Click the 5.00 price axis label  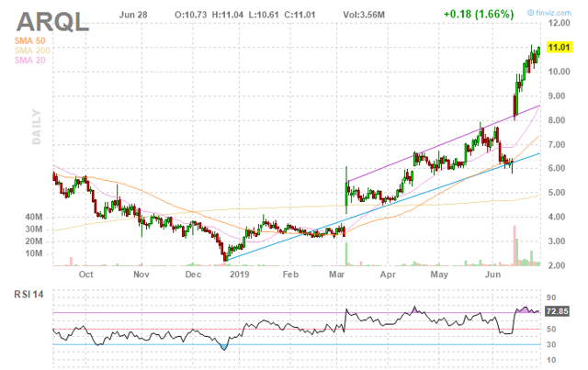557,193
